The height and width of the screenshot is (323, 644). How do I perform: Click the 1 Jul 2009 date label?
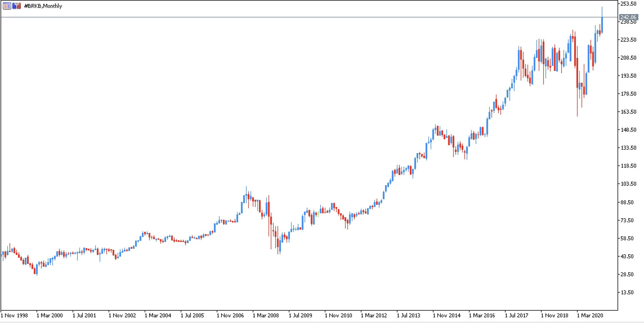click(x=301, y=315)
